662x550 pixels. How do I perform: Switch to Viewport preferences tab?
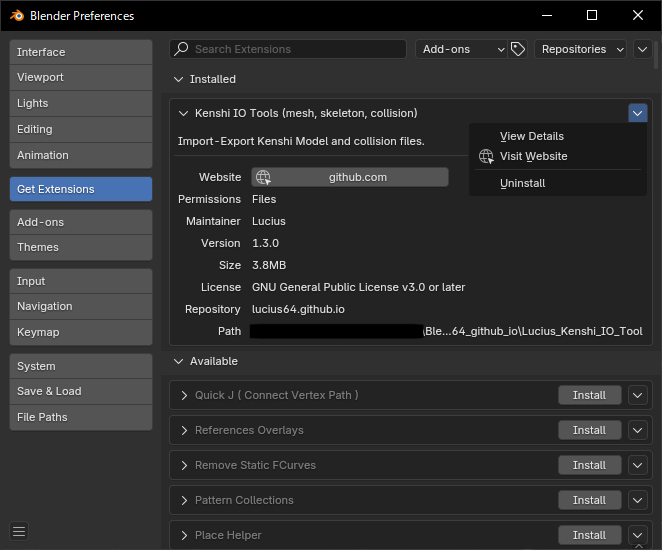click(81, 78)
